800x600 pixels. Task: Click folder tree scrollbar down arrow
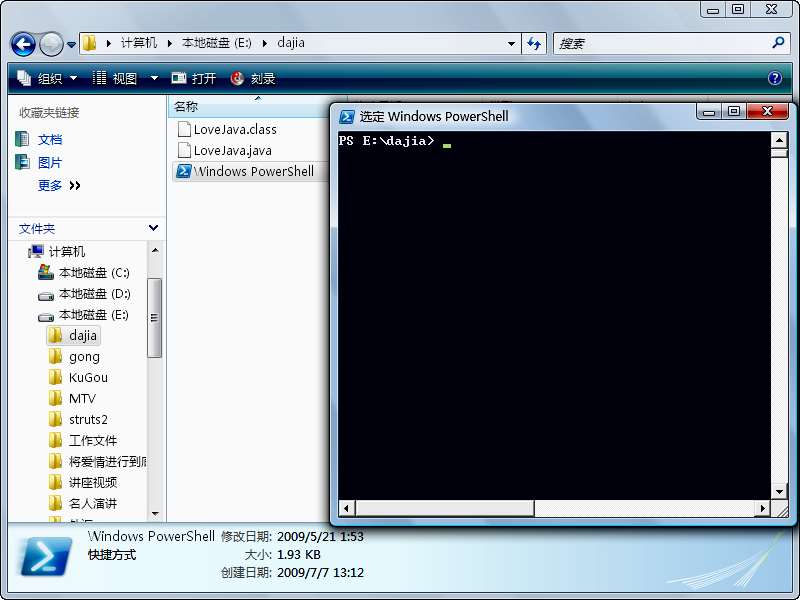coord(155,514)
